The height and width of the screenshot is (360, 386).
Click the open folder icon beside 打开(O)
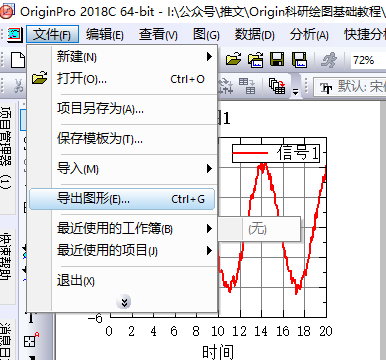tap(40, 78)
